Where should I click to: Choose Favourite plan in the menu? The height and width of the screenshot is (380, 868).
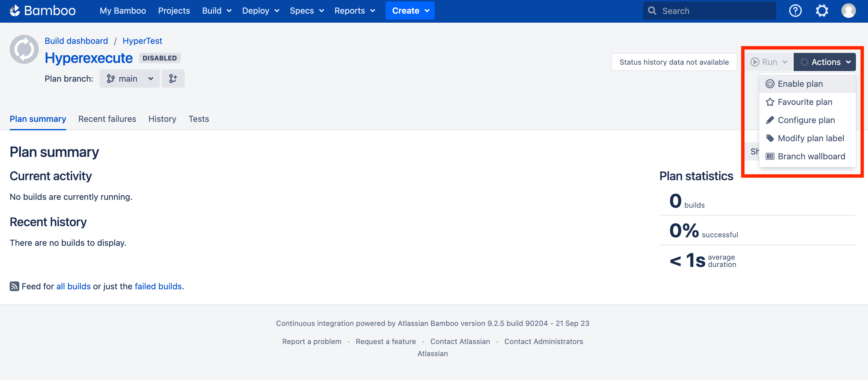pos(805,102)
